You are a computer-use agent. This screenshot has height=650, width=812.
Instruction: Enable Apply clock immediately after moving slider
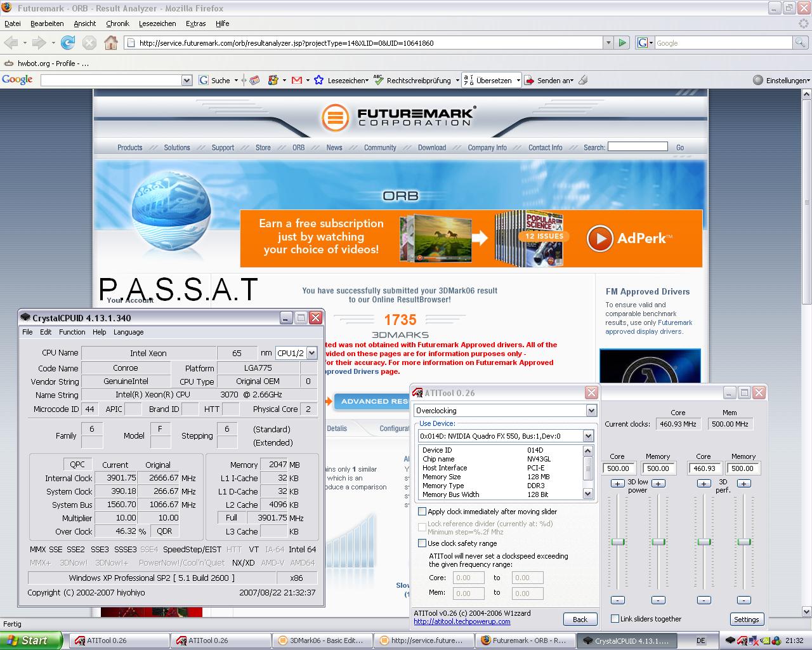click(422, 512)
